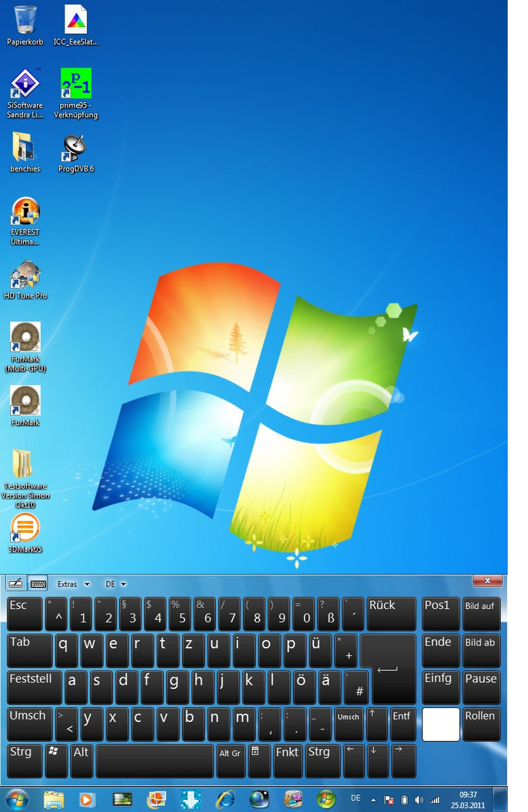
Task: Open the Windows Start menu orb
Action: [x=17, y=799]
